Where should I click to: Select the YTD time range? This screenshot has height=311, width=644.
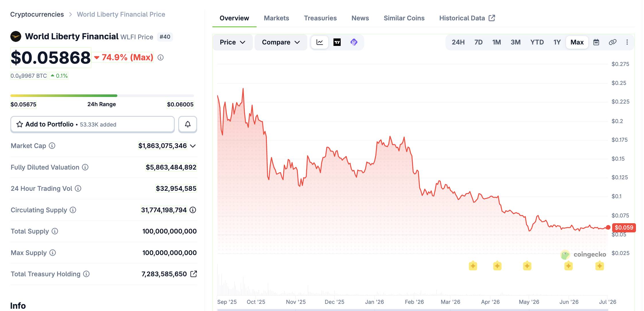point(537,42)
